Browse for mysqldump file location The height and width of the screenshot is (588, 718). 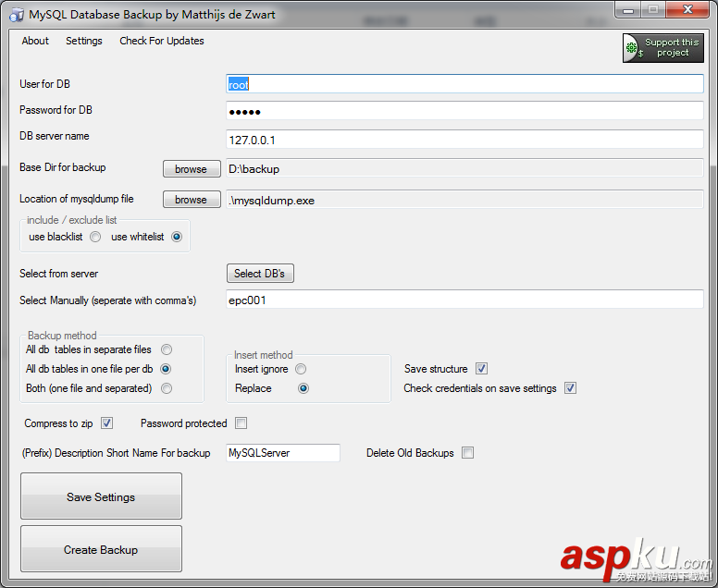192,200
